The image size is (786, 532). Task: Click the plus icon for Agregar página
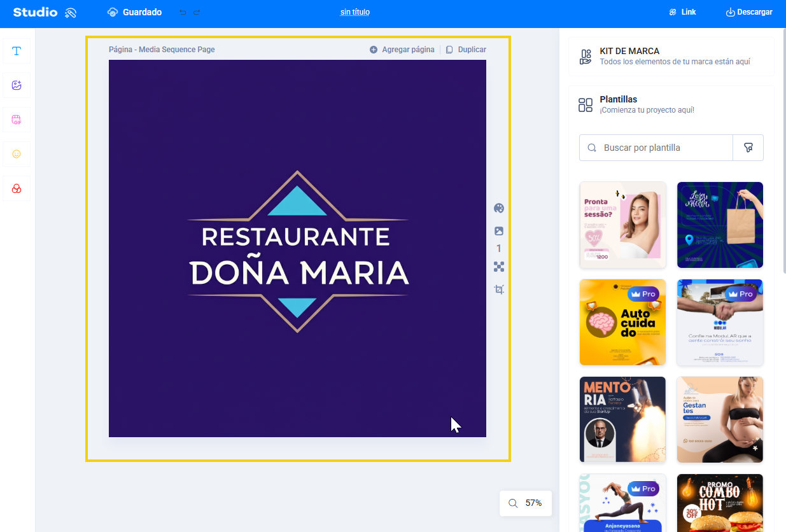pos(374,50)
